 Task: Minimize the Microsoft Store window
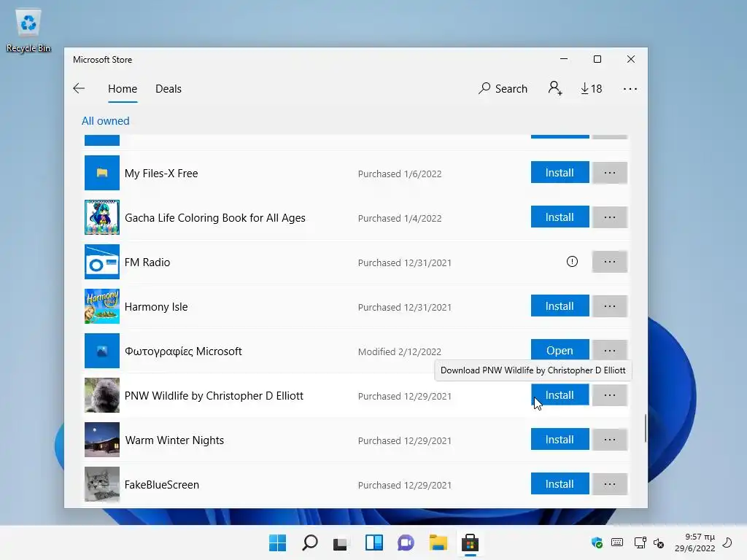point(564,59)
